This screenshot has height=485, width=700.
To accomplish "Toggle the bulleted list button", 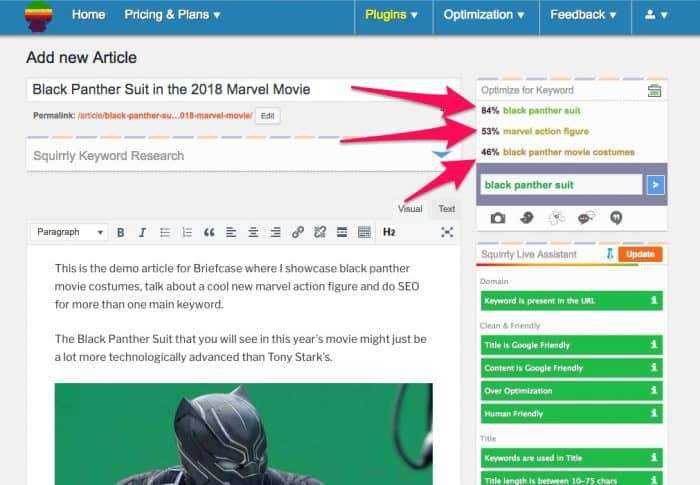I will point(164,232).
